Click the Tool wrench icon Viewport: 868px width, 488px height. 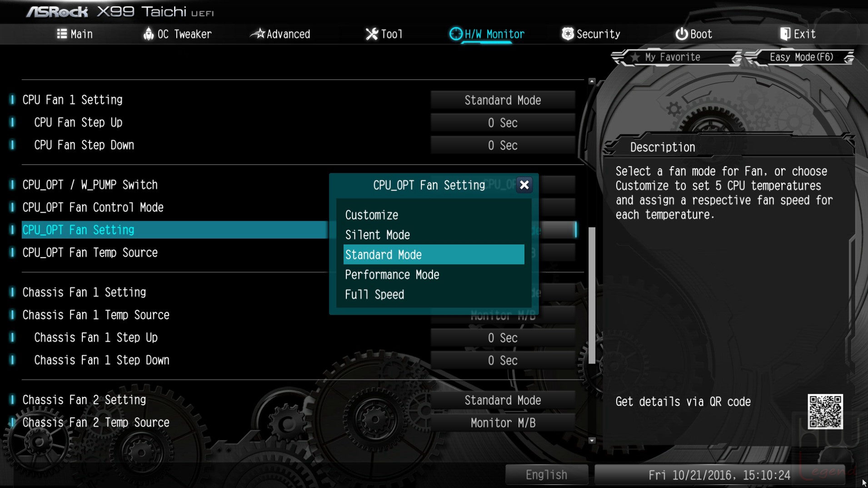click(372, 34)
